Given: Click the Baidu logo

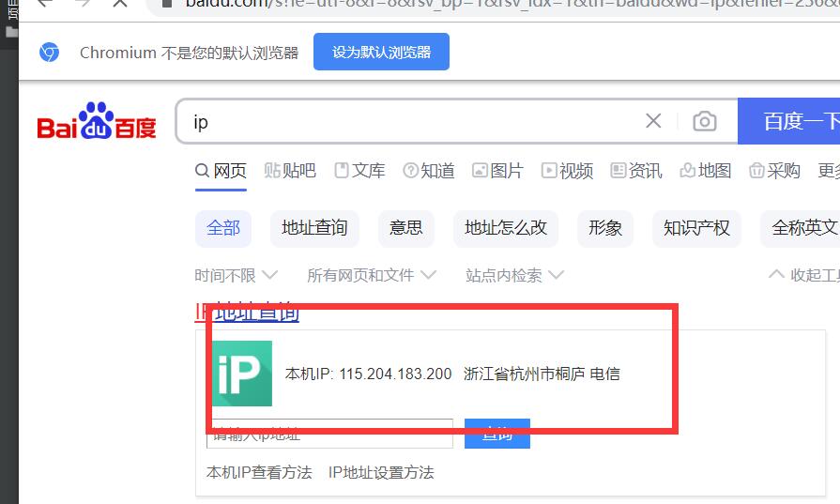Looking at the screenshot, I should pyautogui.click(x=97, y=121).
